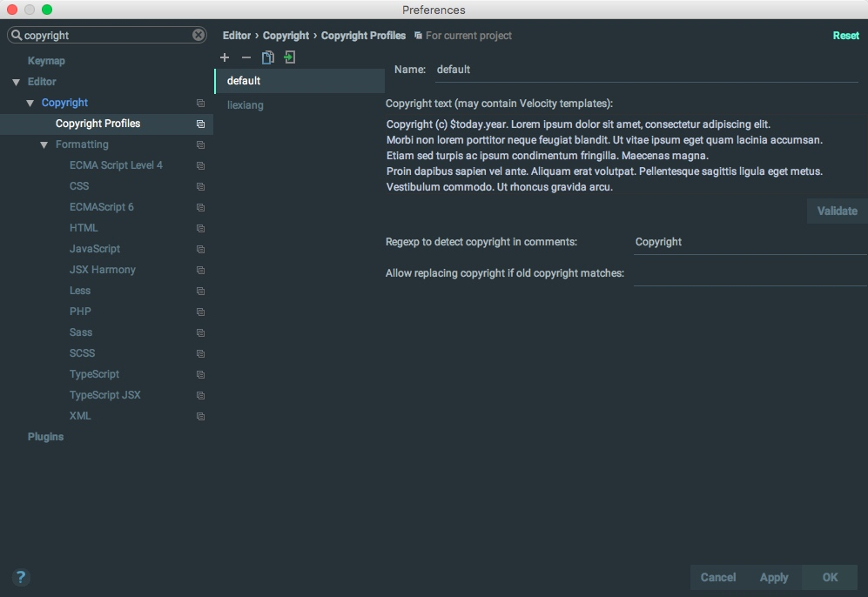Cancel the Preferences dialog
Image resolution: width=868 pixels, height=597 pixels.
[718, 577]
